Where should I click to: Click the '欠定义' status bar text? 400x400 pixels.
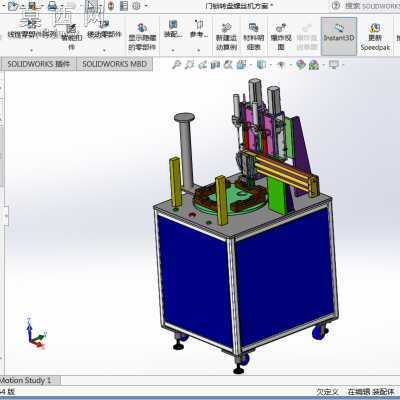327,392
